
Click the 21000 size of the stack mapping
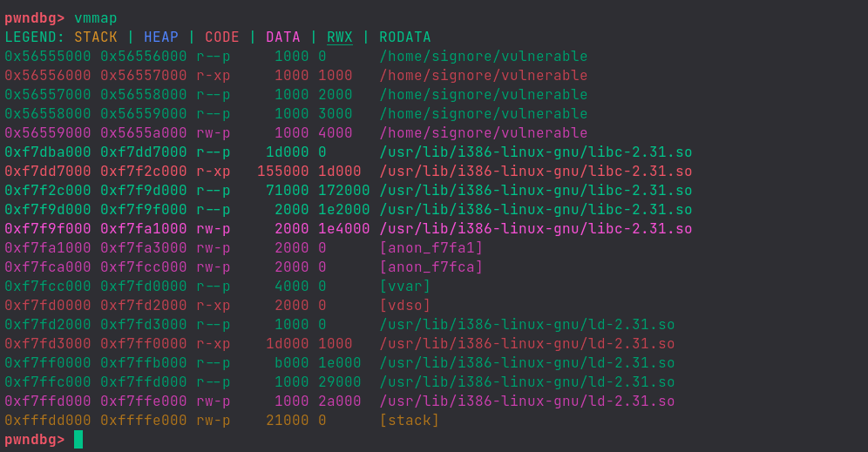pyautogui.click(x=288, y=421)
